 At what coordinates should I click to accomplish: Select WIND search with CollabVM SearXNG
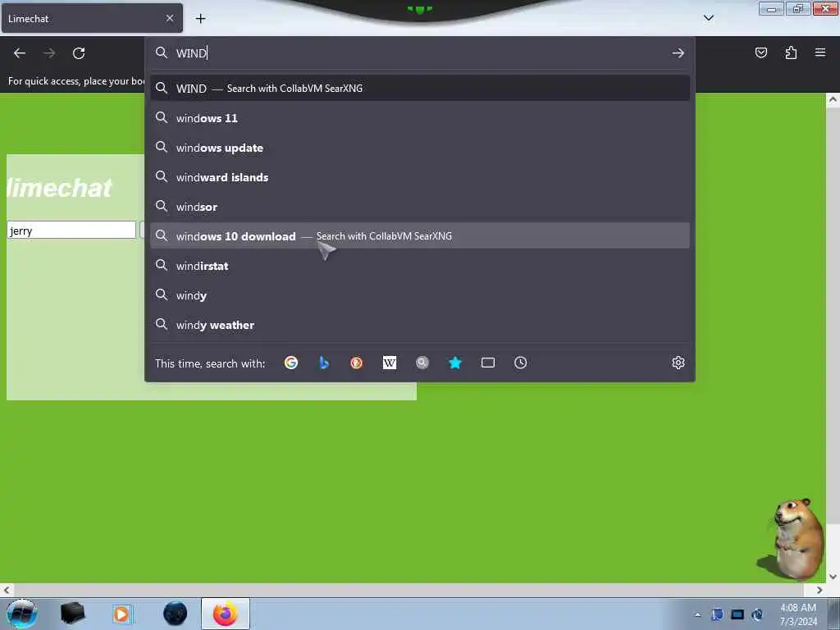[419, 89]
